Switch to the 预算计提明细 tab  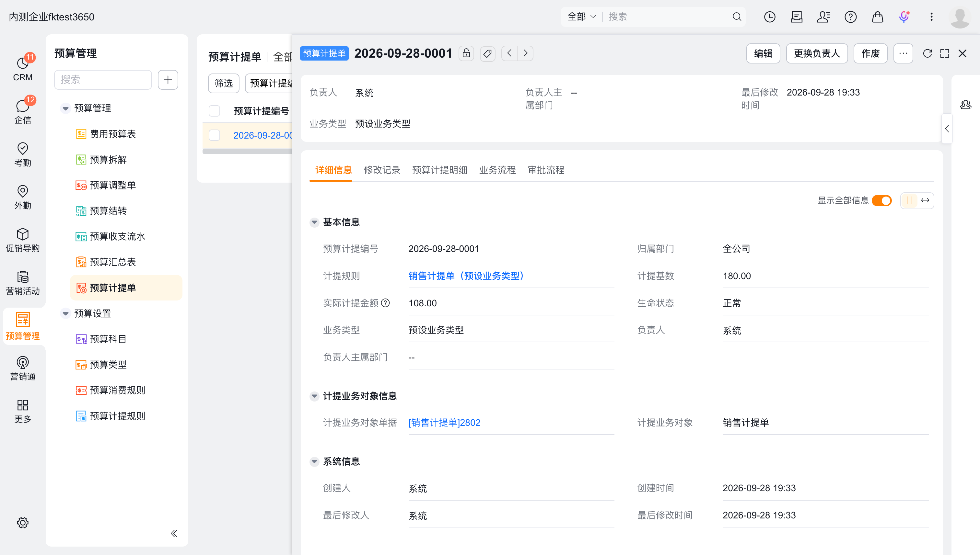tap(440, 170)
